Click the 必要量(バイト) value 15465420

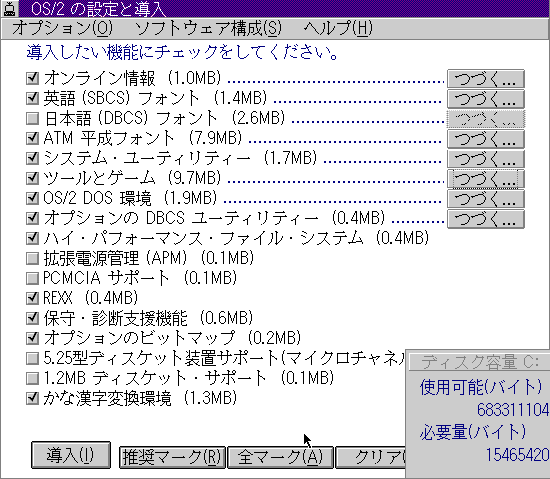517,455
